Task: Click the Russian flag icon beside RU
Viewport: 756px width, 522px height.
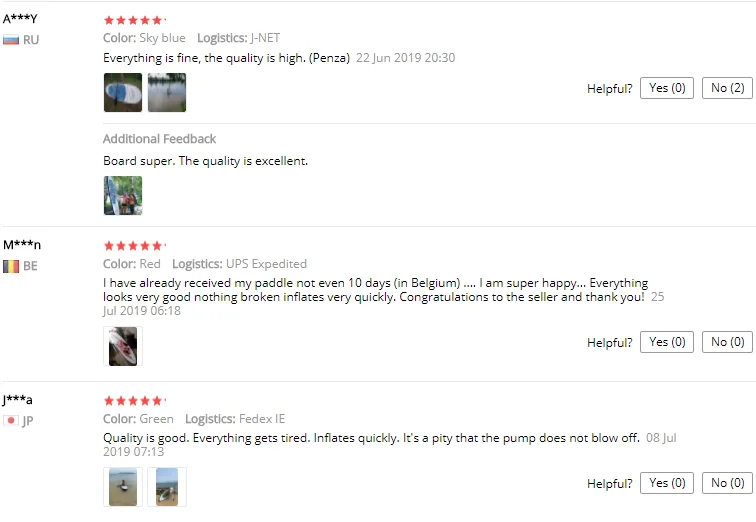Action: [x=11, y=40]
